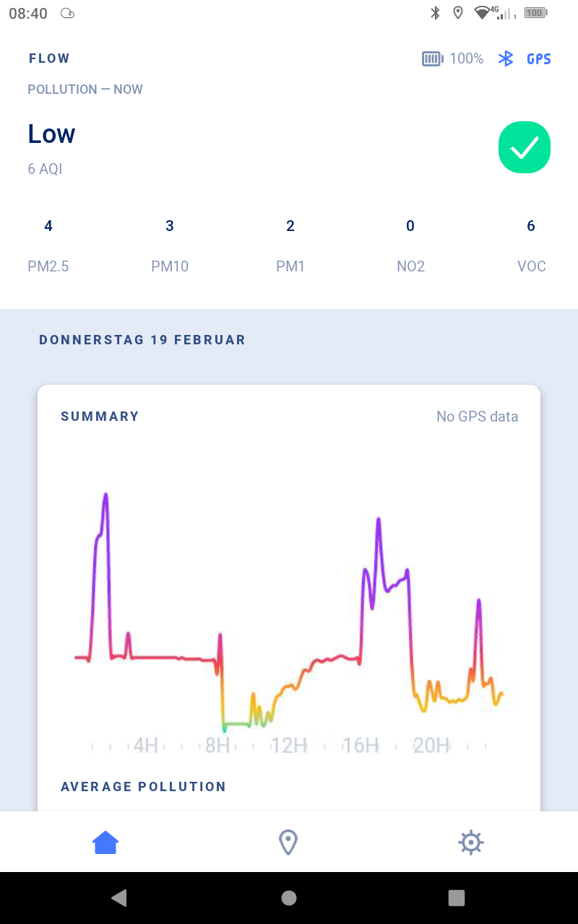The width and height of the screenshot is (578, 924).
Task: Tap the "No GPS data" label
Action: (x=477, y=417)
